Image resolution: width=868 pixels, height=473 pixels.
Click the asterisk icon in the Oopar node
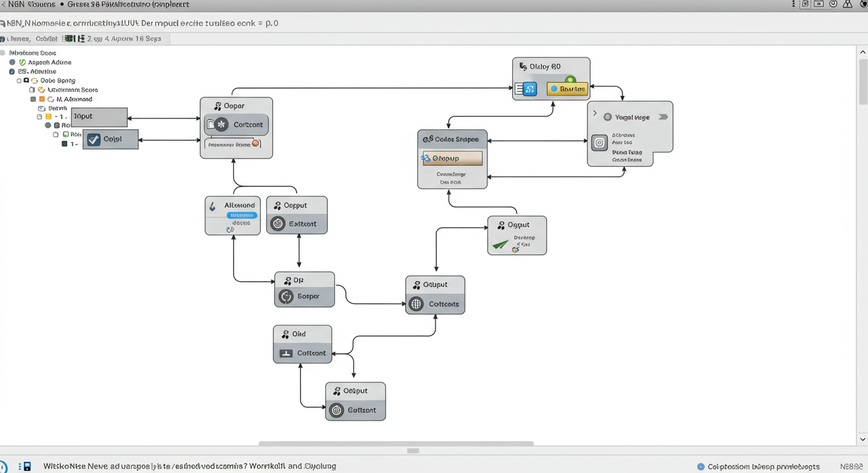221,124
